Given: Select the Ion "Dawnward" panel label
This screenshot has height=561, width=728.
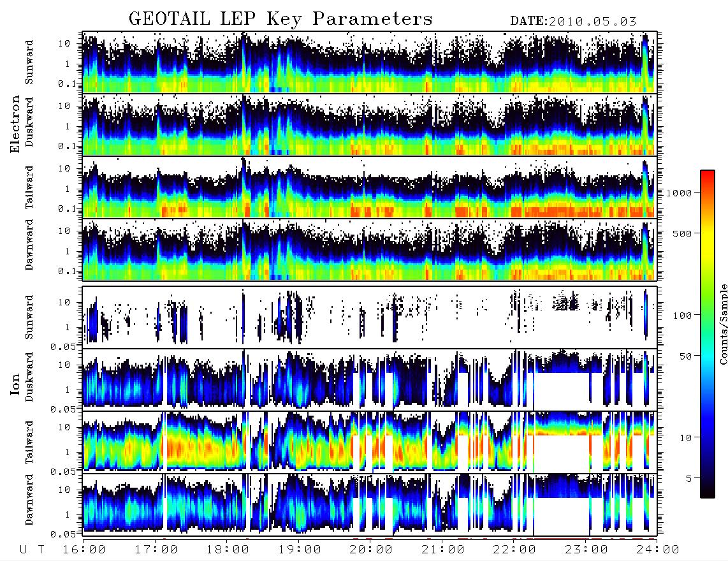Looking at the screenshot, I should (29, 500).
